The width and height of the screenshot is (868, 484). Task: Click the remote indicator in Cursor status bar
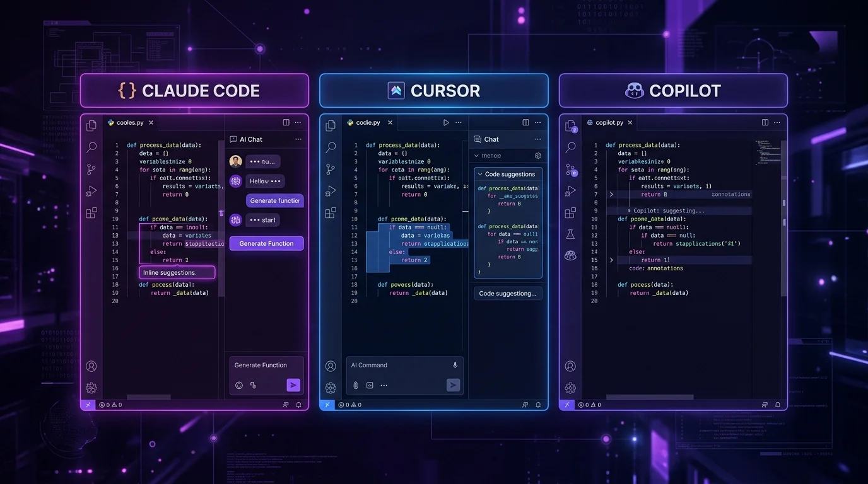[x=327, y=405]
